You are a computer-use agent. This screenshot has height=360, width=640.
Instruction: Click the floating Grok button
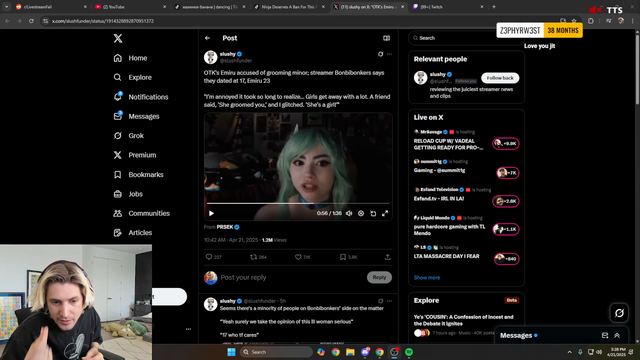[619, 313]
